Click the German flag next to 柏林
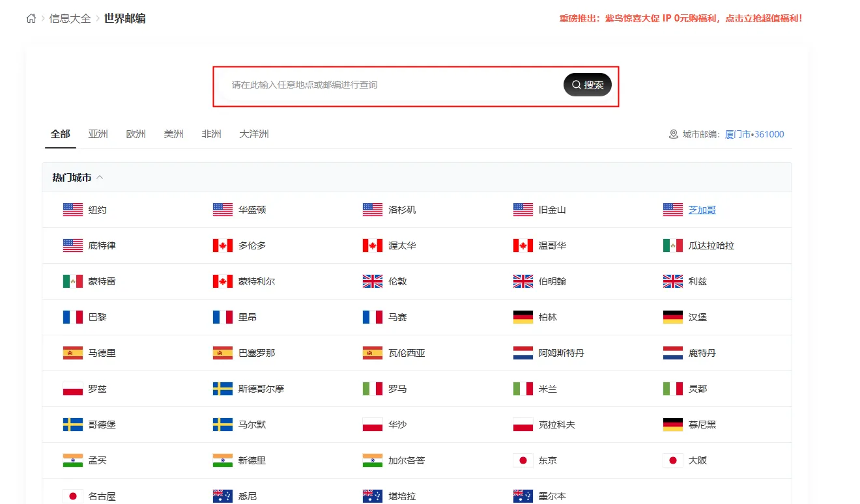860x504 pixels. click(x=523, y=317)
